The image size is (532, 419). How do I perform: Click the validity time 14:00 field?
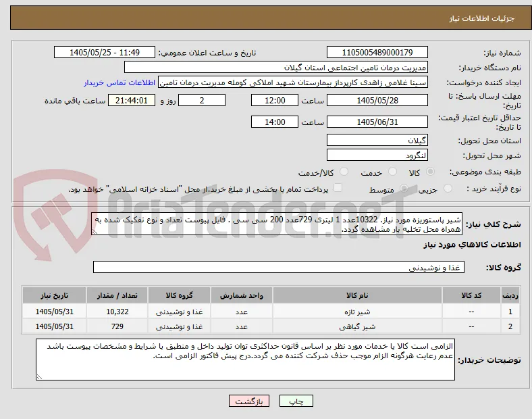pyautogui.click(x=275, y=122)
